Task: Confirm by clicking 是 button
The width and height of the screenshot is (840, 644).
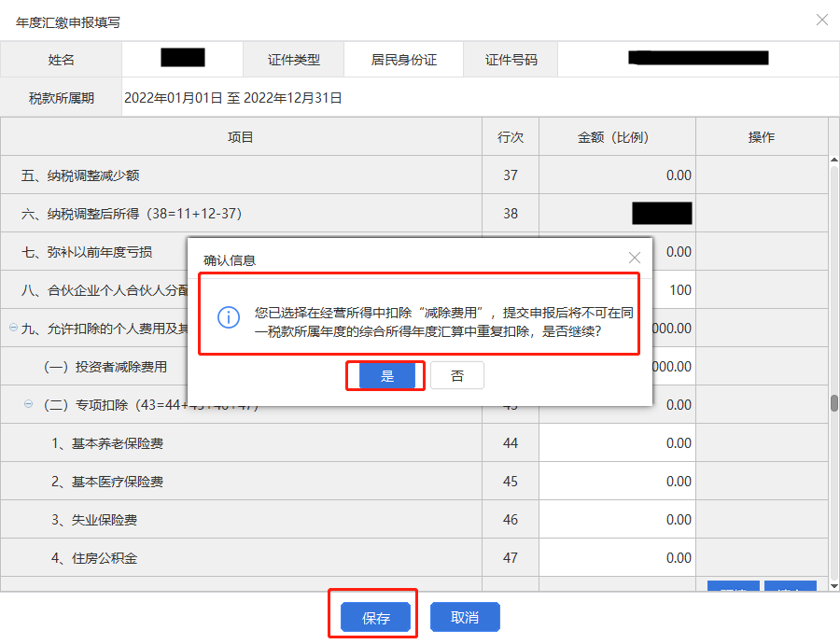Action: pos(387,376)
